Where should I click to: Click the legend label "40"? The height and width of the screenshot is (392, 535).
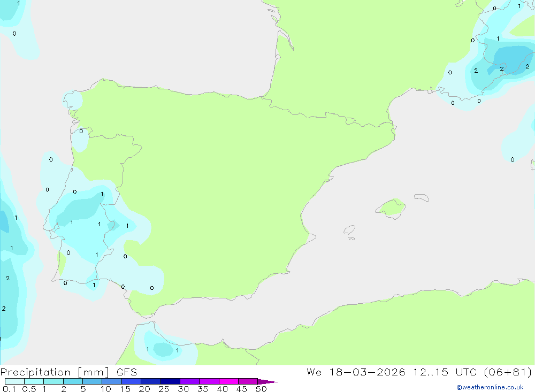click(222, 389)
